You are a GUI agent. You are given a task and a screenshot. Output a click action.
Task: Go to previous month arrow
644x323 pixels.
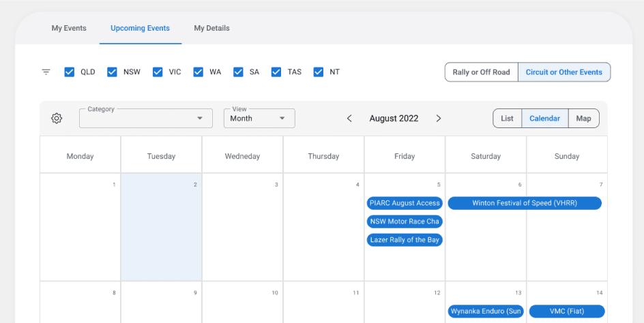click(349, 119)
